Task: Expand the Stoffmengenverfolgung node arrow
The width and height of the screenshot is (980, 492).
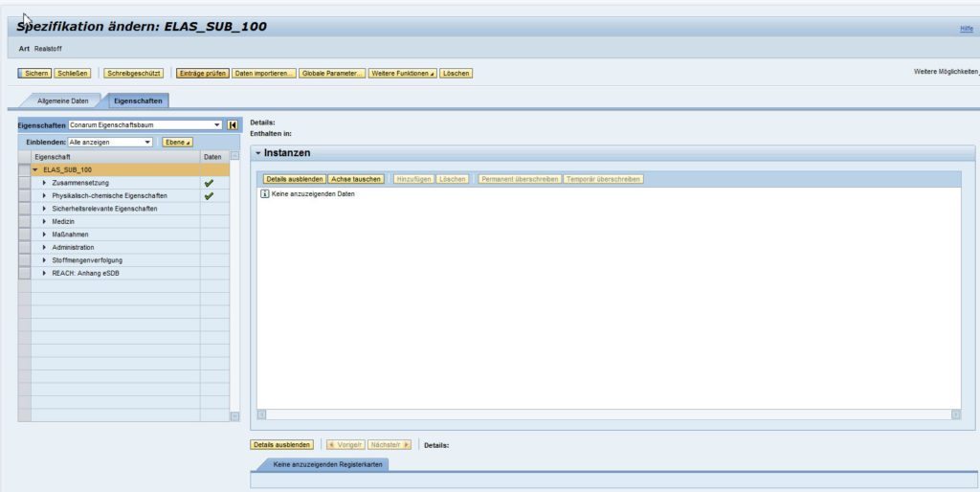Action: point(44,260)
